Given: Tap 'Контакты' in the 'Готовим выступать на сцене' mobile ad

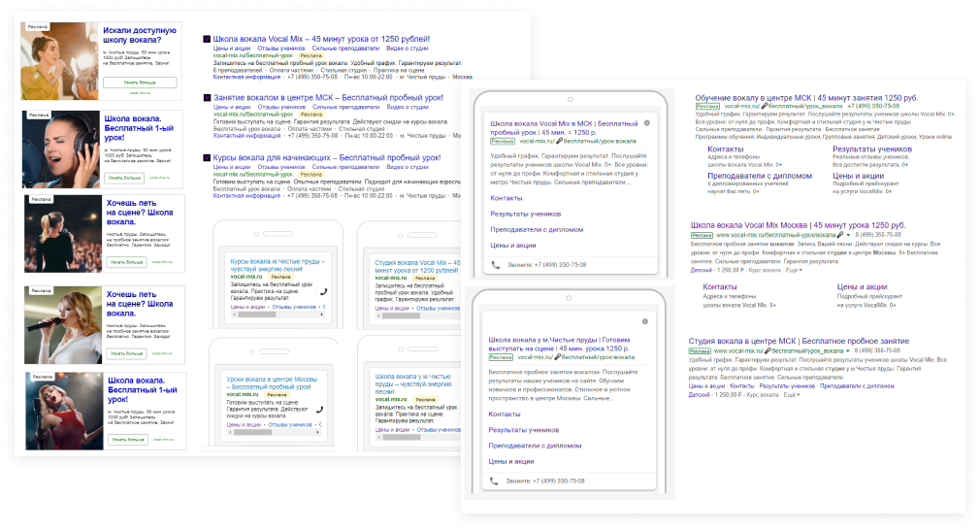Looking at the screenshot, I should click(505, 415).
